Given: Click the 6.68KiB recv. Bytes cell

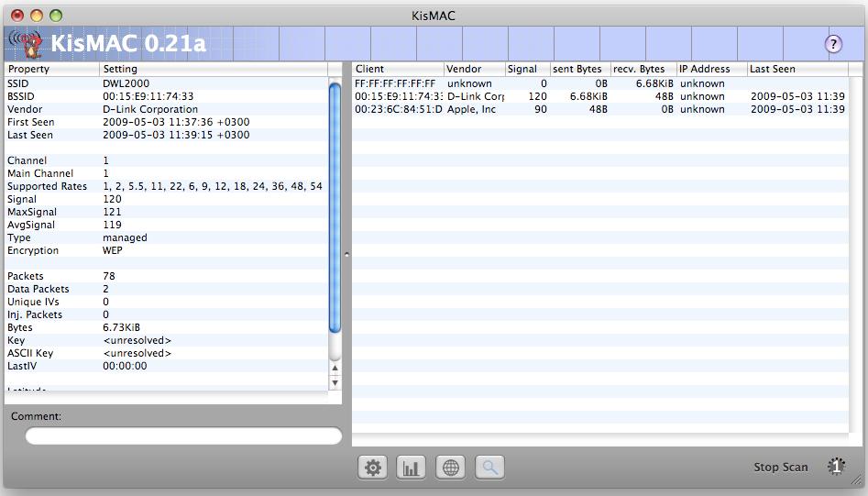Looking at the screenshot, I should [654, 83].
